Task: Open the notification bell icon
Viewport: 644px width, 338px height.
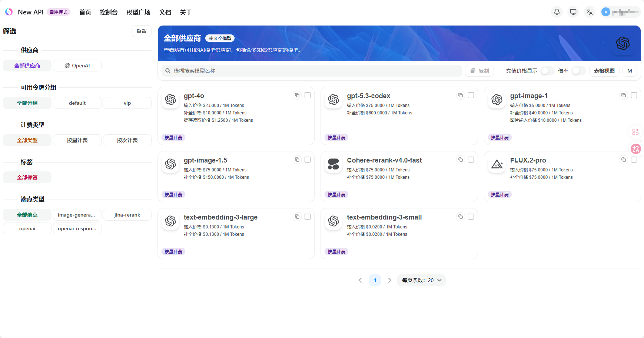Action: 557,11
